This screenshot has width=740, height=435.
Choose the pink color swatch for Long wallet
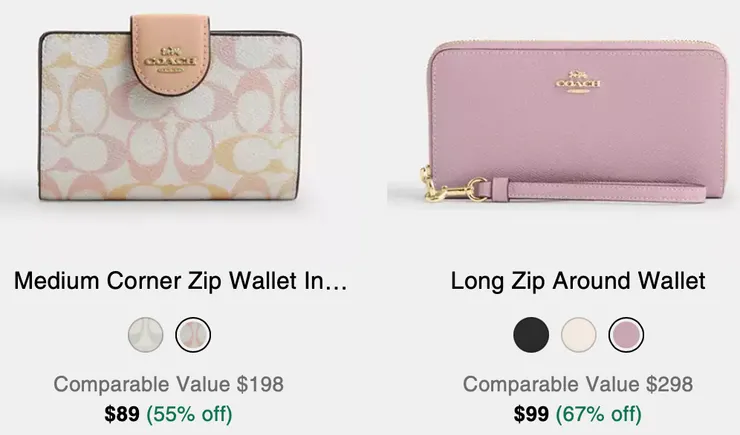pyautogui.click(x=626, y=335)
